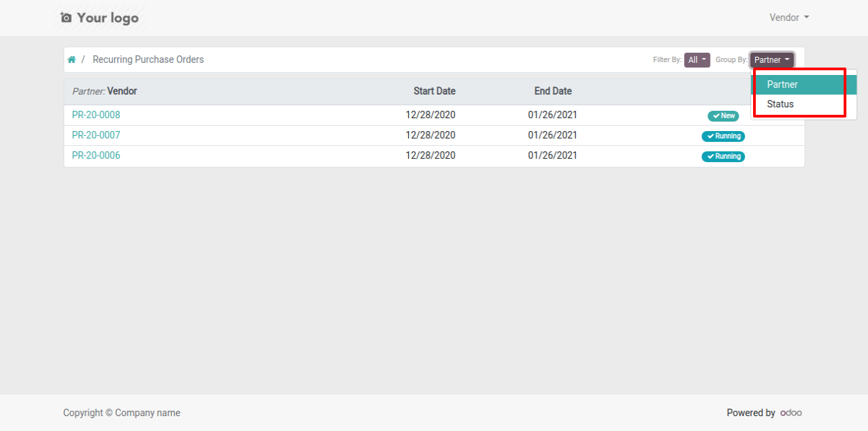Click the End Date column header
Screen dimensions: 868x431
(x=553, y=91)
